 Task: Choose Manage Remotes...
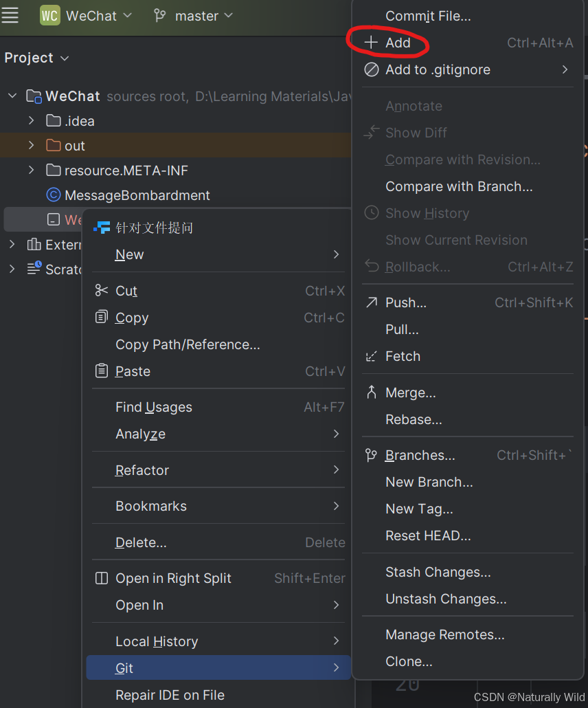click(x=468, y=635)
